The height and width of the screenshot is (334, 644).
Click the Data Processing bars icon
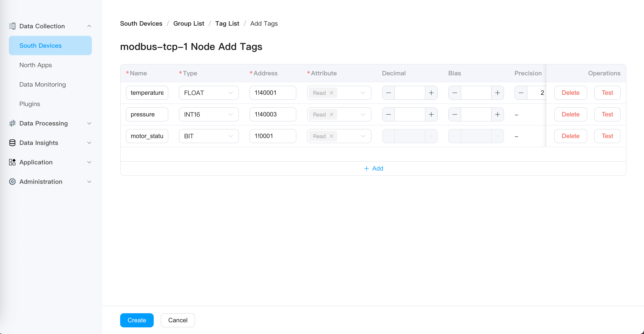[12, 123]
